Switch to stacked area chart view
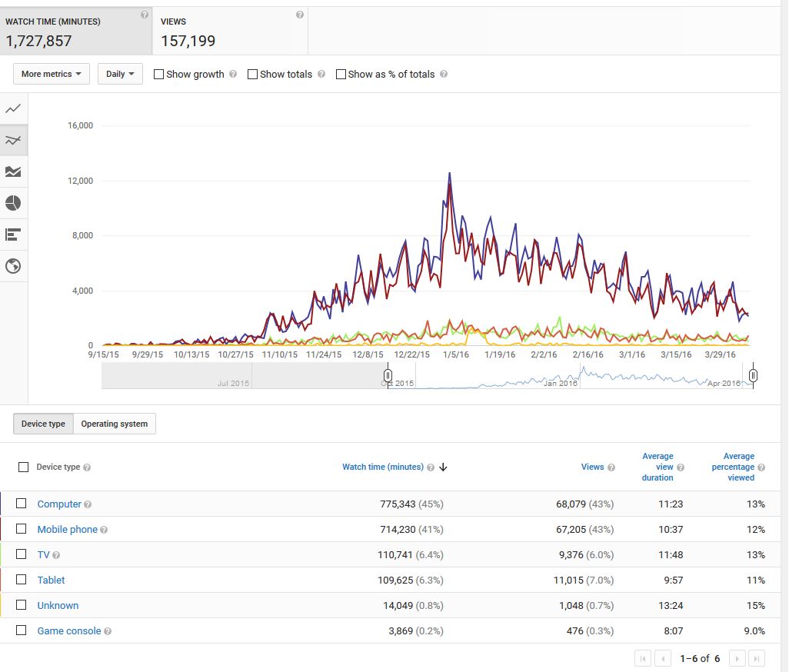This screenshot has height=672, width=789. [13, 171]
